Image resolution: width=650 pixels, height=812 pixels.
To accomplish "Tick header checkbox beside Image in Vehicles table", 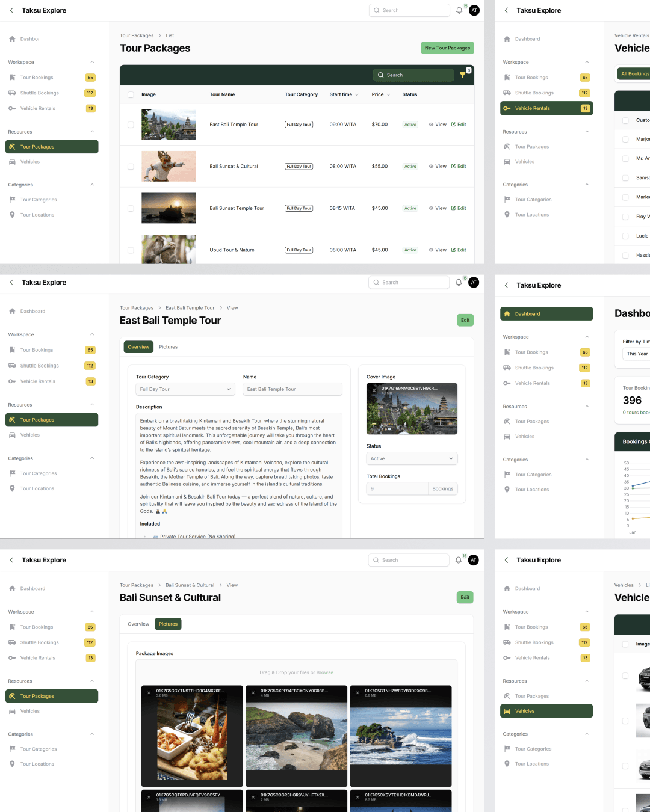I will (x=625, y=644).
